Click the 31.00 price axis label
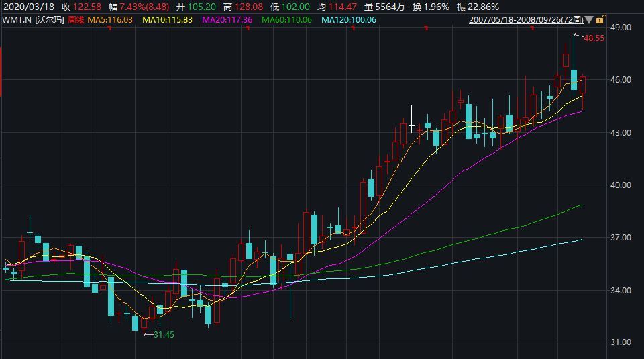The width and height of the screenshot is (644, 359). click(x=621, y=342)
